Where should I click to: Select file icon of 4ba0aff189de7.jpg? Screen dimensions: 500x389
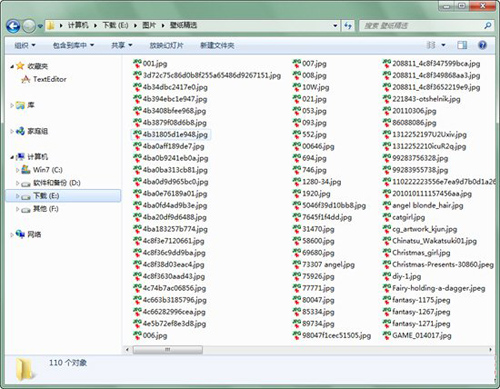(x=137, y=146)
